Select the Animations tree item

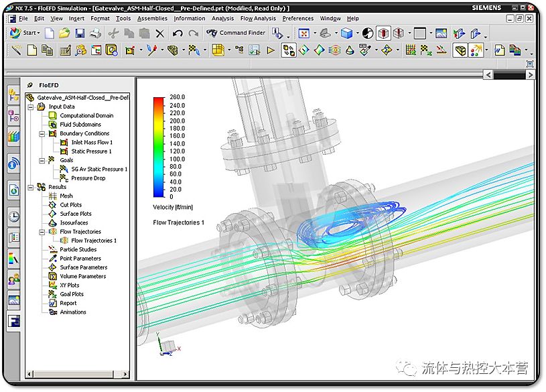click(x=72, y=312)
